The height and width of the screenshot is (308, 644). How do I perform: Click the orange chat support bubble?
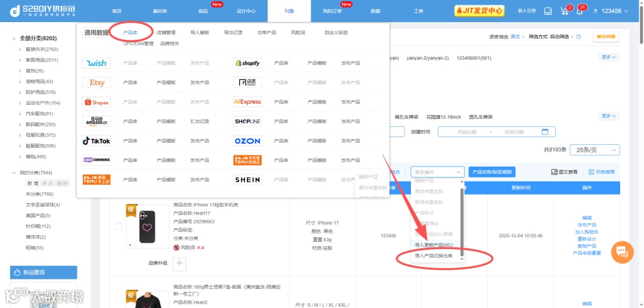coord(622,252)
